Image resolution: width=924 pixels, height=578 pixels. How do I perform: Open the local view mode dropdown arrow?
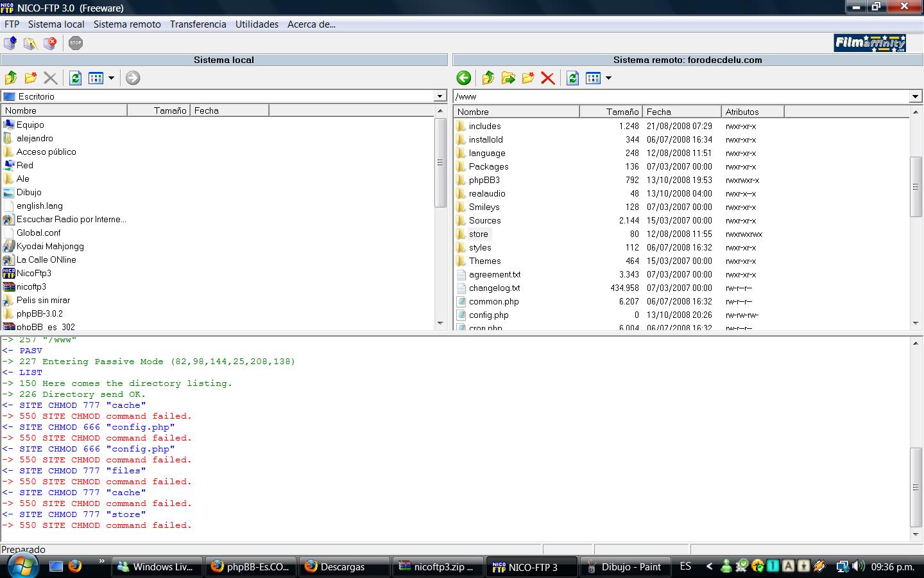[x=111, y=78]
